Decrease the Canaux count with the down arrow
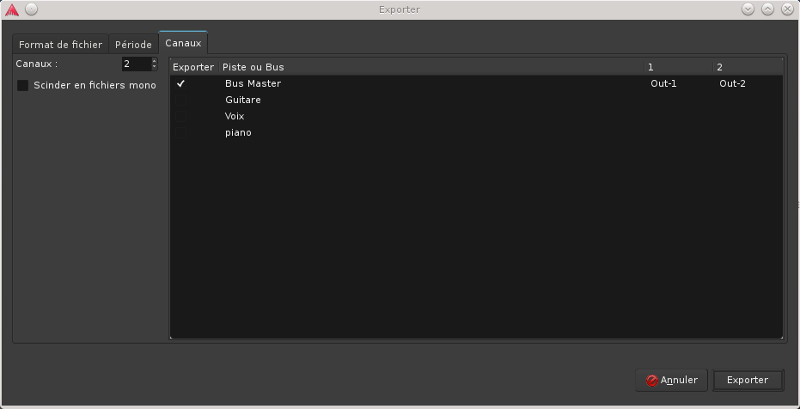 click(154, 68)
